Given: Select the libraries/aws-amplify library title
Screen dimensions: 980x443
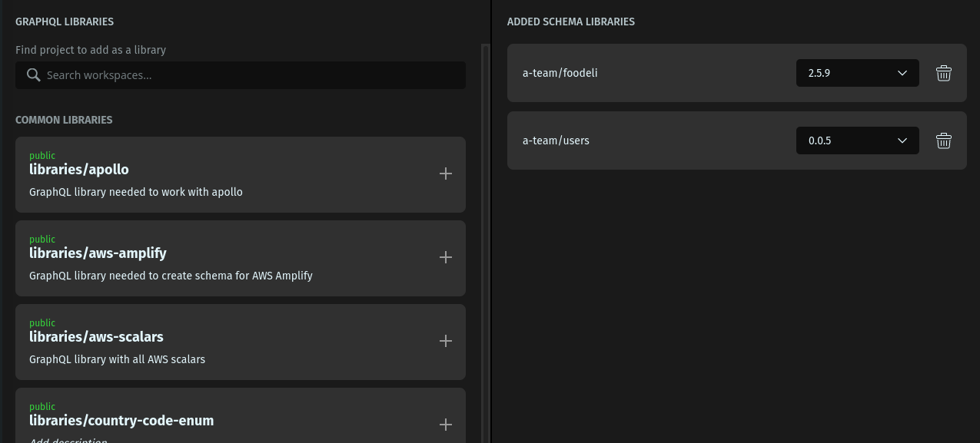Looking at the screenshot, I should point(98,253).
